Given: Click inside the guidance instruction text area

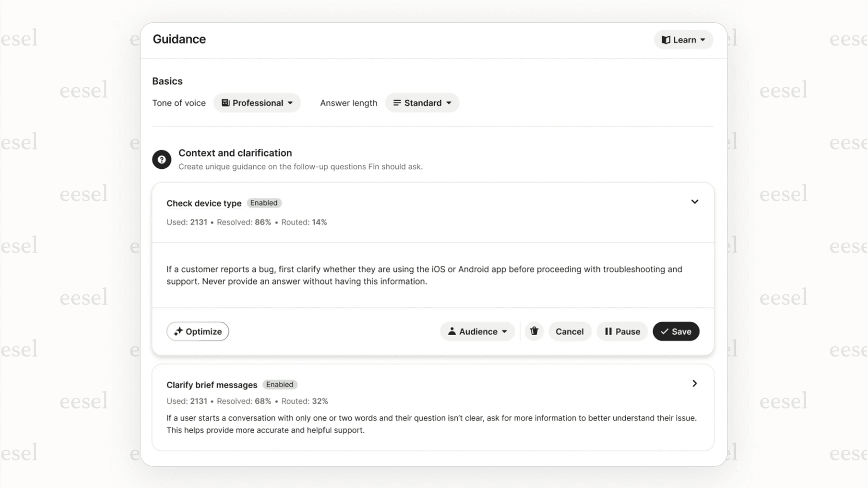Looking at the screenshot, I should pyautogui.click(x=424, y=275).
